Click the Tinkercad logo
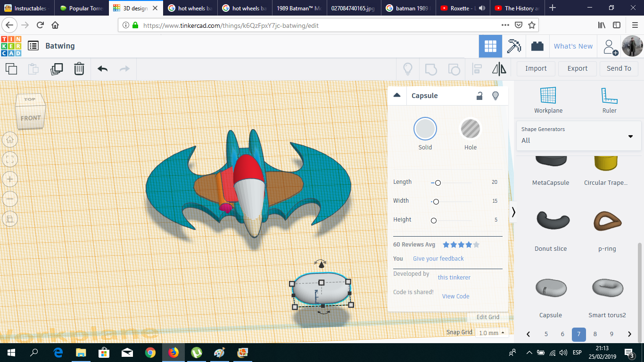644x362 pixels. coord(11,46)
